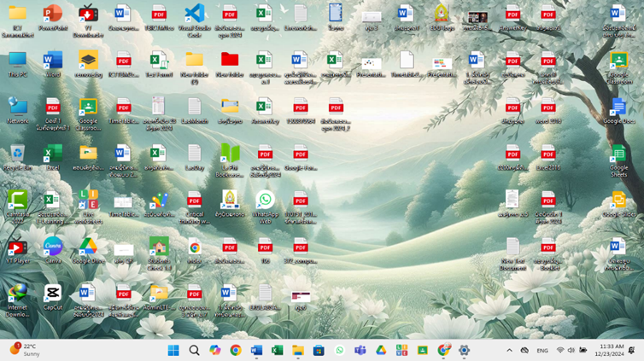Click the Canva desktop icon
Image resolution: width=644 pixels, height=361 pixels.
pyautogui.click(x=53, y=247)
